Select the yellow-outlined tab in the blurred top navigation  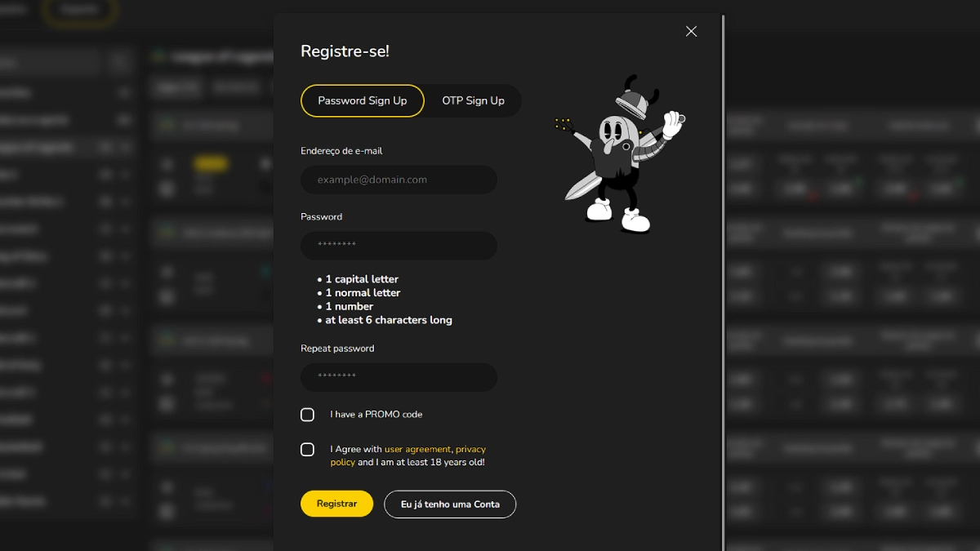pos(79,10)
